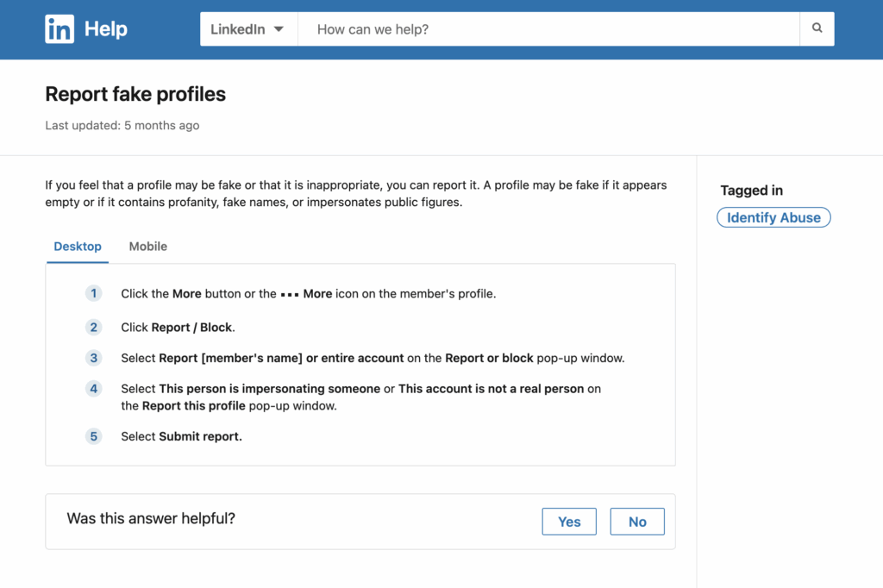The image size is (883, 588).
Task: Click the LinkedIn logo icon
Action: pyautogui.click(x=59, y=28)
